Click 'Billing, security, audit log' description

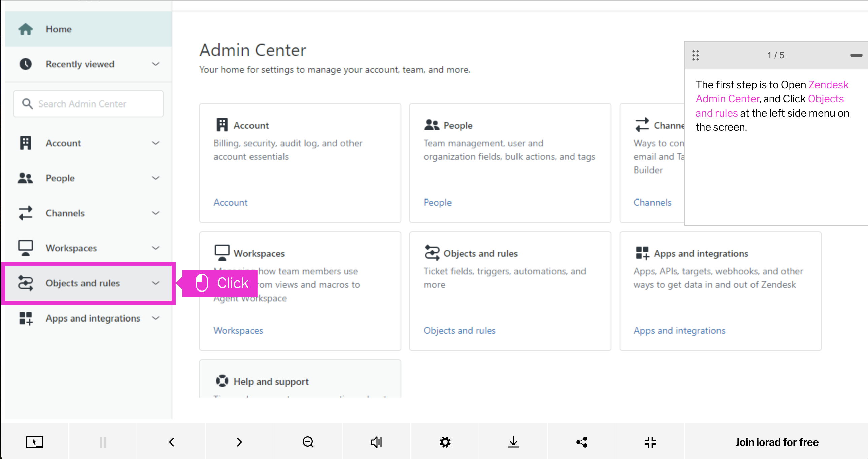288,150
